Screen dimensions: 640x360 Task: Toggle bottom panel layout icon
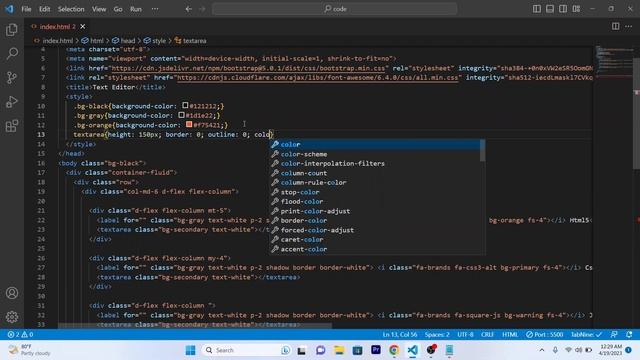pos(550,9)
